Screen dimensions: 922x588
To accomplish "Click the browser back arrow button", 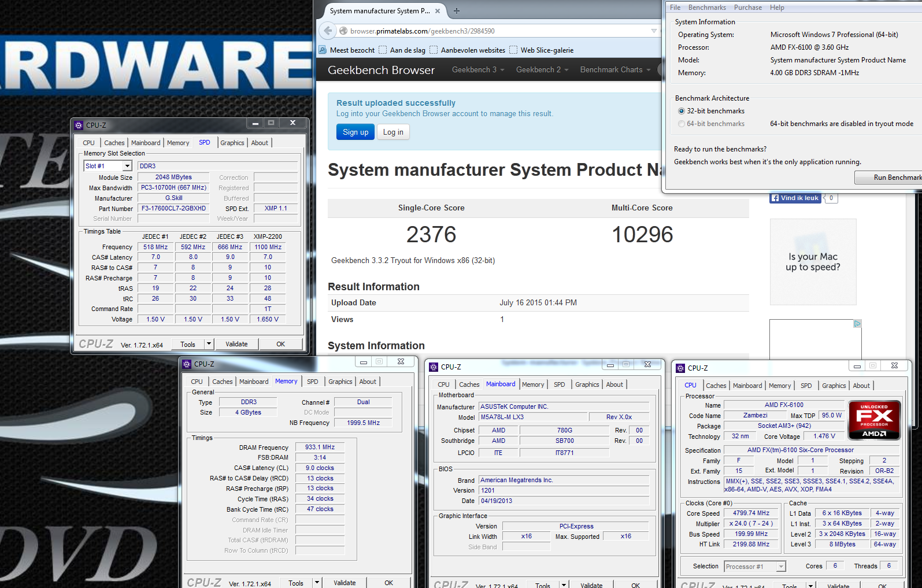I will pos(328,31).
